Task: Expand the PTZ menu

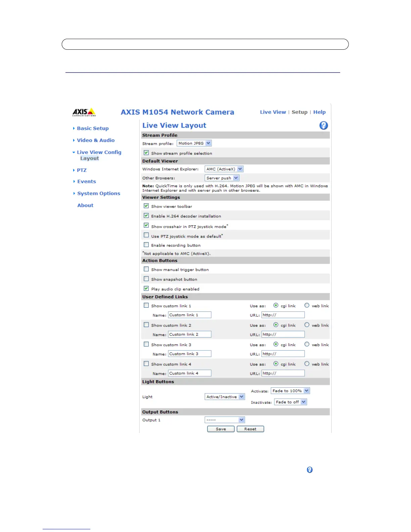Action: 82,170
